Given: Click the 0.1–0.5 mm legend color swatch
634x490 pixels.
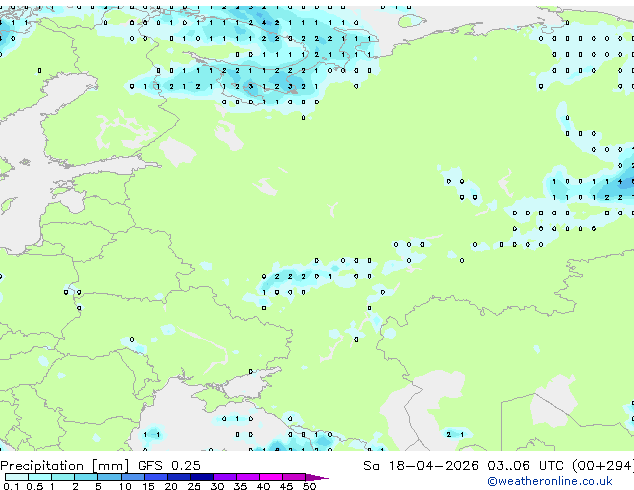Looking at the screenshot, I should click(17, 477).
